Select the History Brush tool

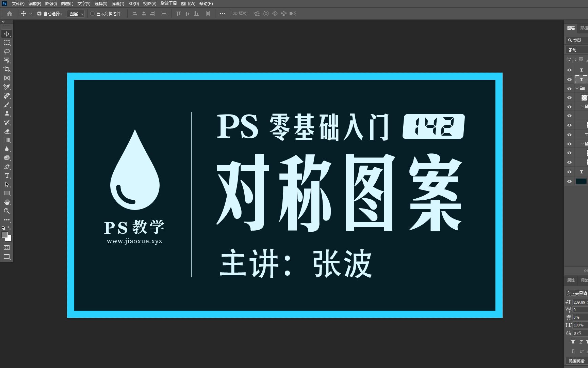[x=7, y=122]
